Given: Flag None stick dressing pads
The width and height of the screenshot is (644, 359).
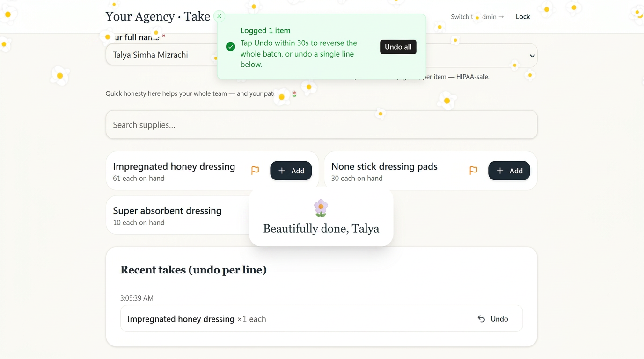Looking at the screenshot, I should [473, 171].
